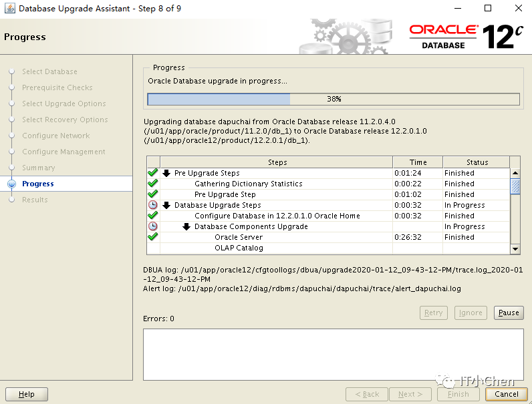Click the Next button
Image resolution: width=532 pixels, height=404 pixels.
410,394
